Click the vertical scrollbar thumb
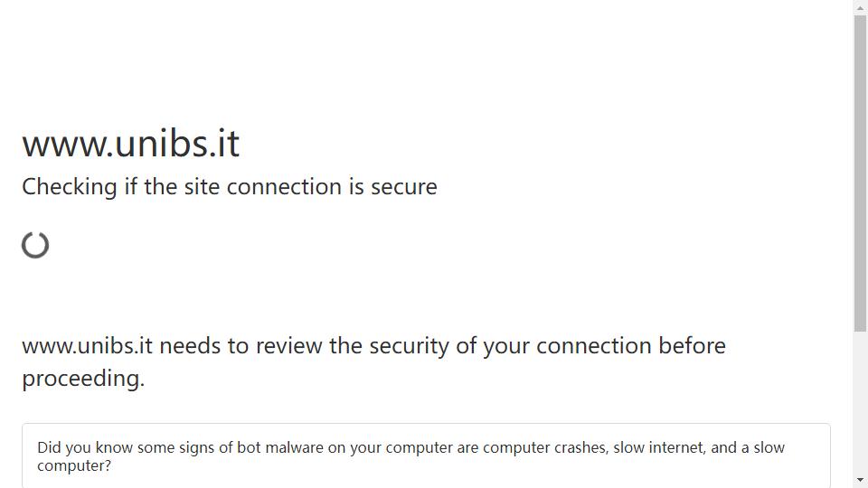Screen dimensions: 868x488 pos(860,174)
